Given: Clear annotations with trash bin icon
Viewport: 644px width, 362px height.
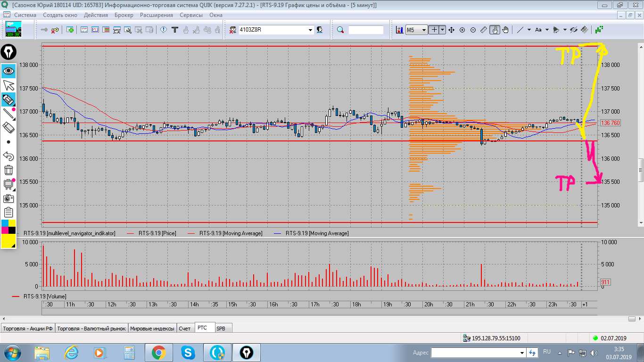Looking at the screenshot, I should point(8,170).
